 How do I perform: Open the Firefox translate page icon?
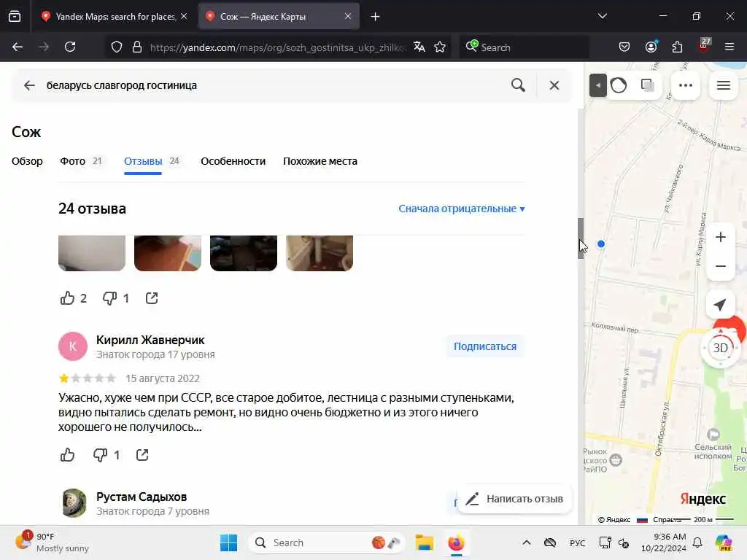click(419, 47)
